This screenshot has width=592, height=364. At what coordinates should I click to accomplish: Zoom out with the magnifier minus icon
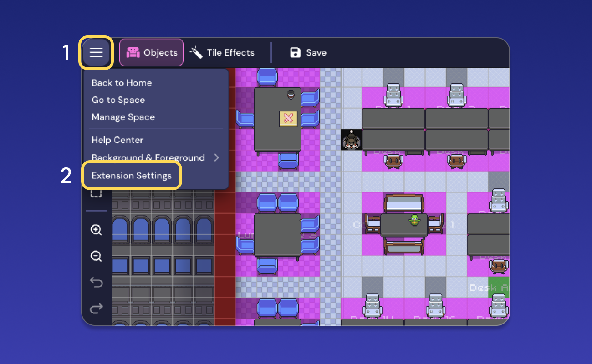(x=96, y=256)
